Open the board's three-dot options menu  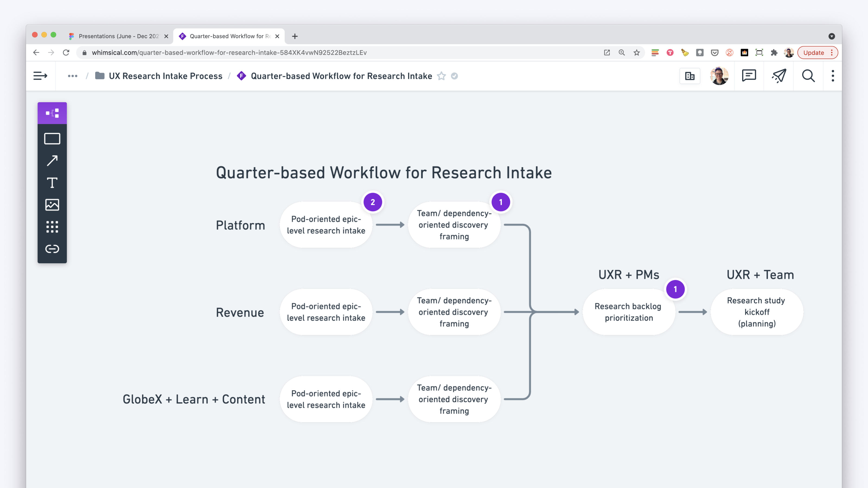833,76
